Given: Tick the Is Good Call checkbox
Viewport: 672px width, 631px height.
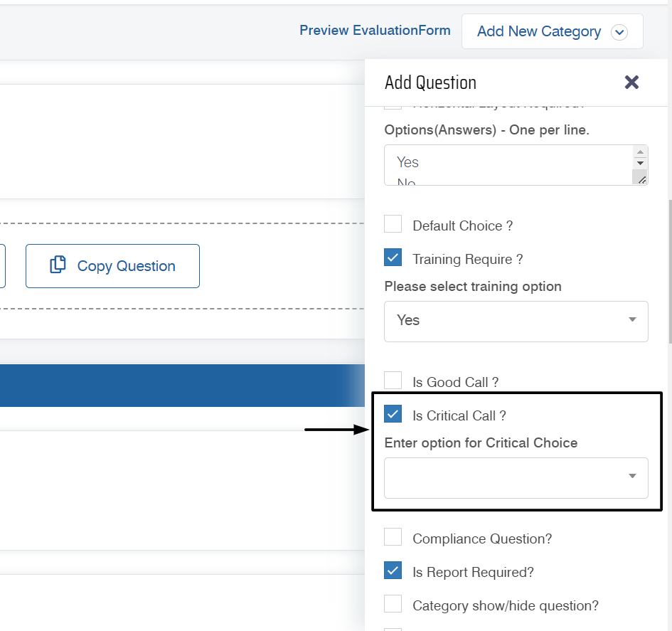Looking at the screenshot, I should coord(393,380).
